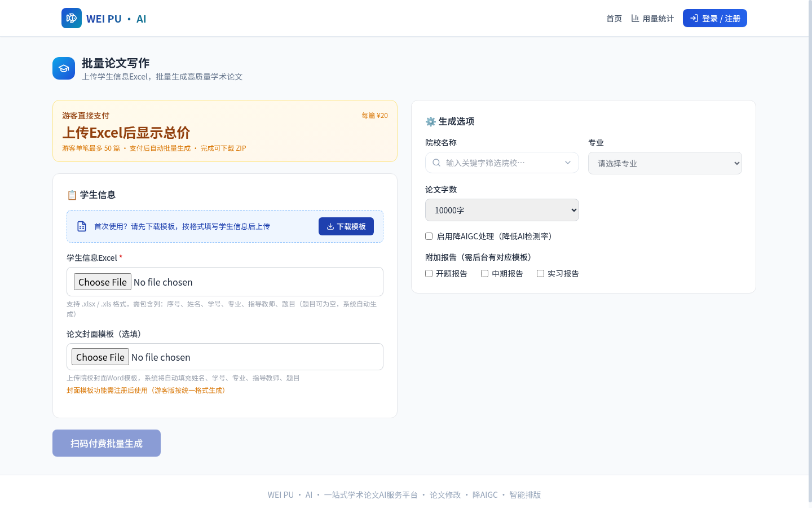
Task: Choose File for 论文封面模板 upload
Action: 100,357
